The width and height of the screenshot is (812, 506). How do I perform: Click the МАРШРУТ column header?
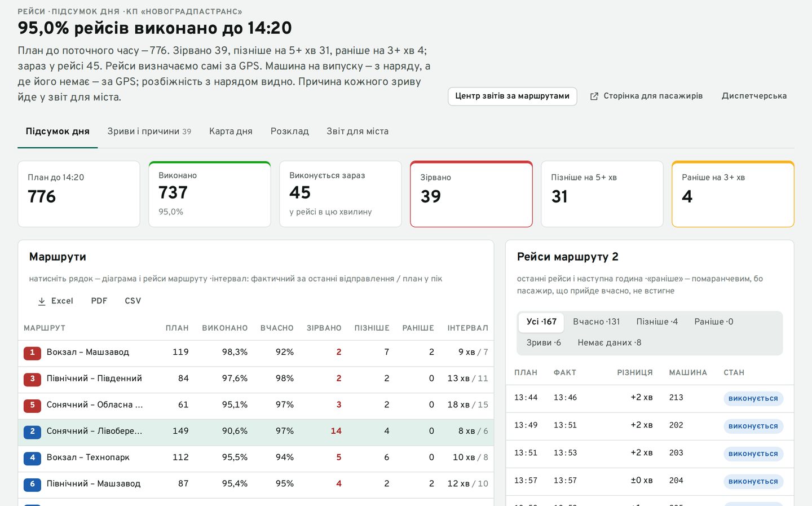coord(45,328)
